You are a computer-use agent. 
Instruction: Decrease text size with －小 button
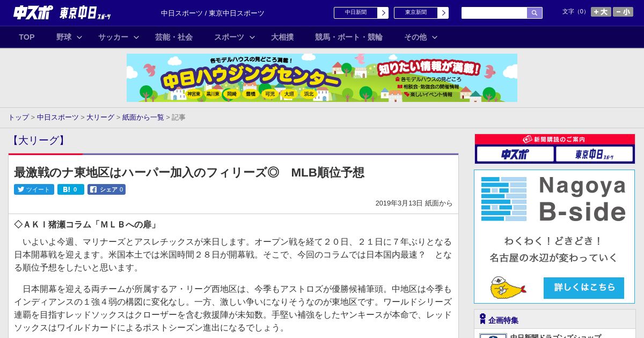[x=623, y=12]
